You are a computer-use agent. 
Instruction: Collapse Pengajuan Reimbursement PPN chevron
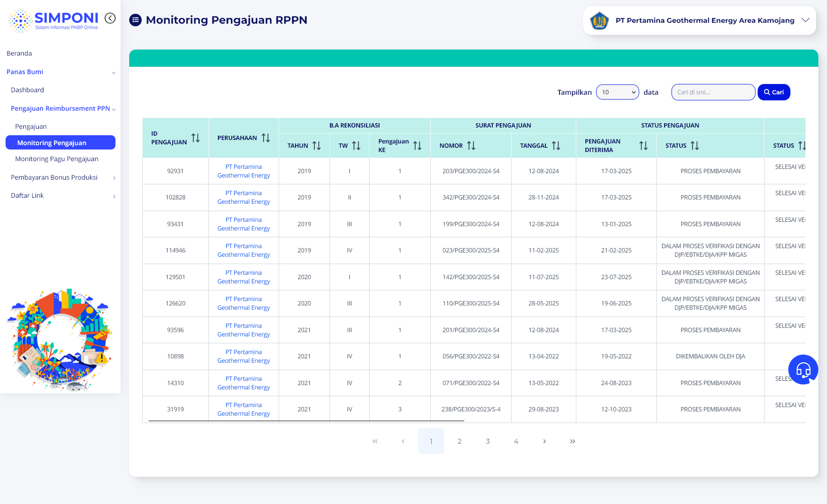coord(114,109)
